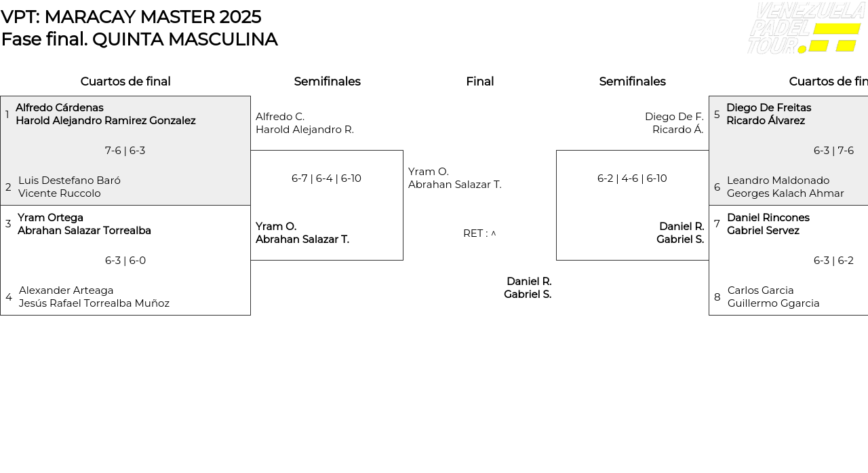The width and height of the screenshot is (868, 473).
Task: Select Carlos Garcia and Guillermo Ggarcia pair
Action: pyautogui.click(x=773, y=297)
